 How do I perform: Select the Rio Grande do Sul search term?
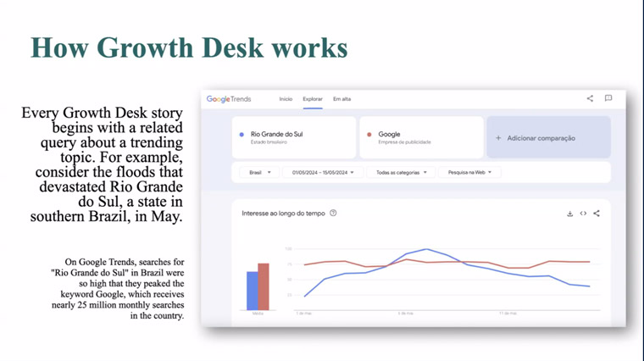coord(294,137)
